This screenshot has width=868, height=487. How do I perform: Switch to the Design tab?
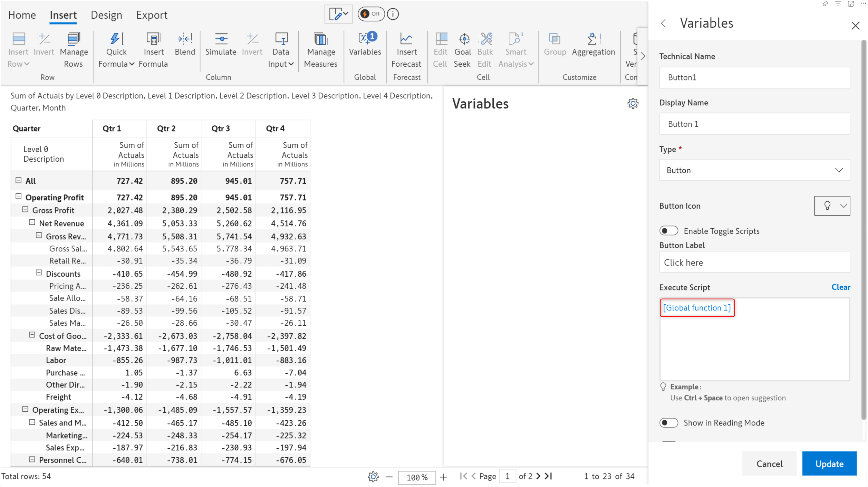click(x=106, y=15)
